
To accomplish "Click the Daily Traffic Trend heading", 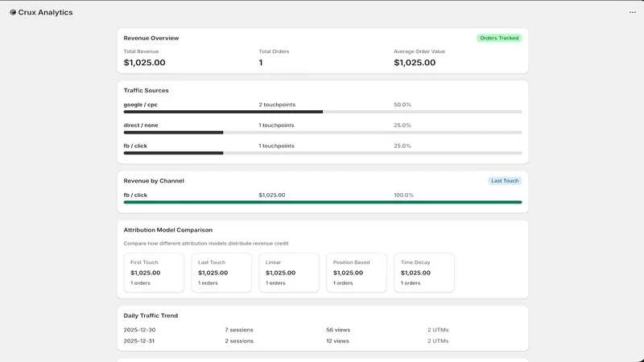I will (151, 315).
